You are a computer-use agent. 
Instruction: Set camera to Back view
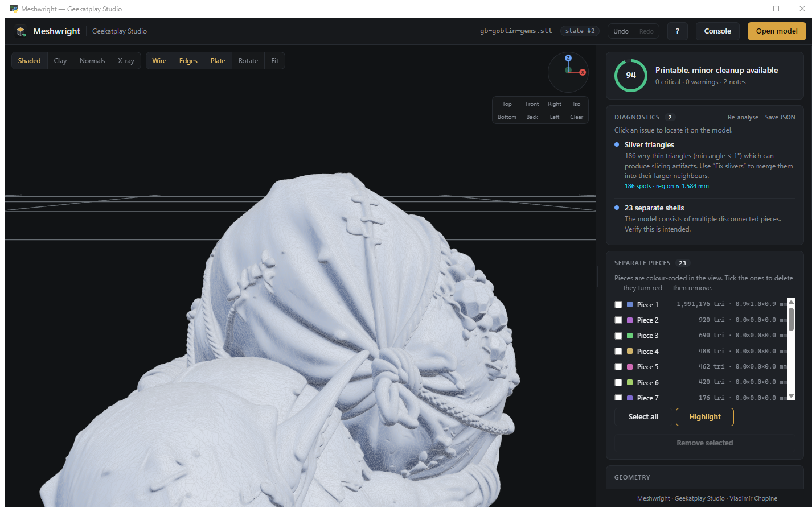tap(532, 117)
